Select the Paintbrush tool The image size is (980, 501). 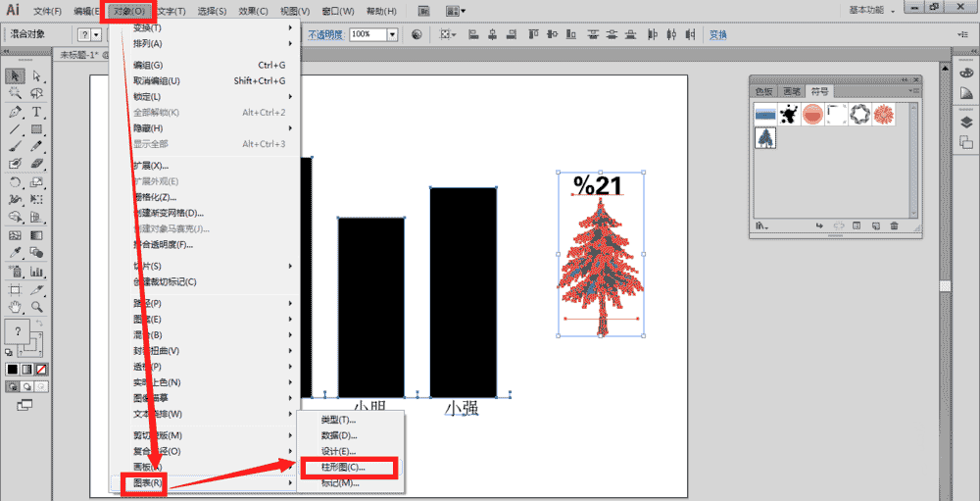(x=16, y=146)
